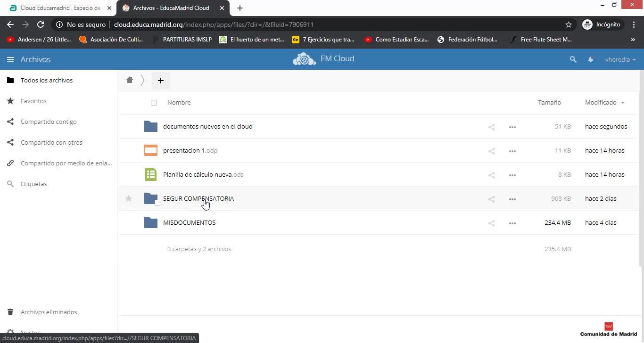Tick the SEGUR COMPENSATORIA selection checkbox
Screen dimensions: 644x343
point(157,203)
